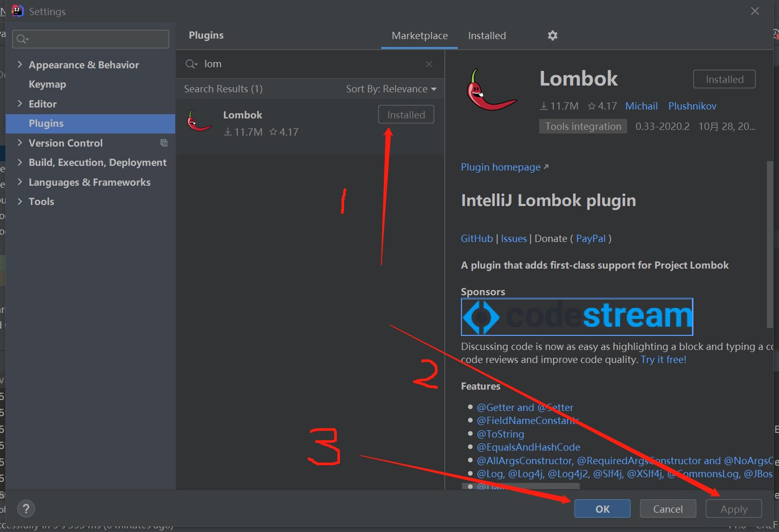This screenshot has height=532, width=779.
Task: Open the help question mark button
Action: 26,509
